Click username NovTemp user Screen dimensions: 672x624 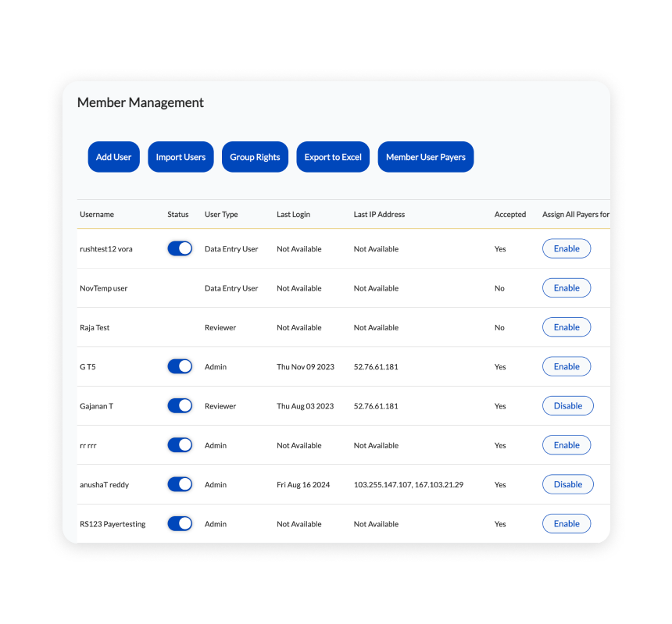pyautogui.click(x=104, y=288)
